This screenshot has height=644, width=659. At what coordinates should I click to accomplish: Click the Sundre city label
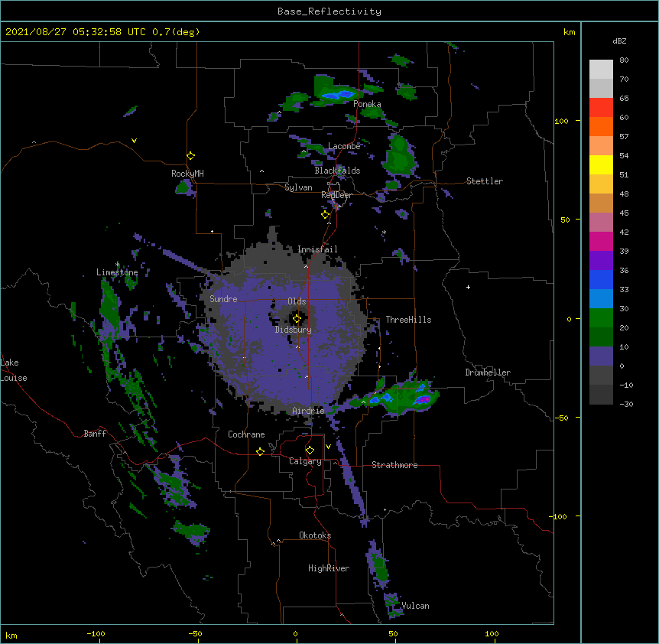(x=223, y=299)
